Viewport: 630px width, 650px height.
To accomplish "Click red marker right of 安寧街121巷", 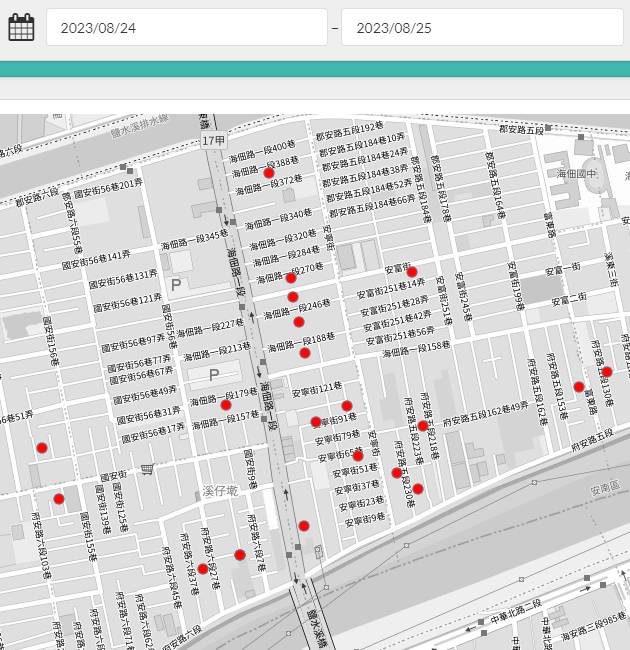I will pyautogui.click(x=347, y=406).
